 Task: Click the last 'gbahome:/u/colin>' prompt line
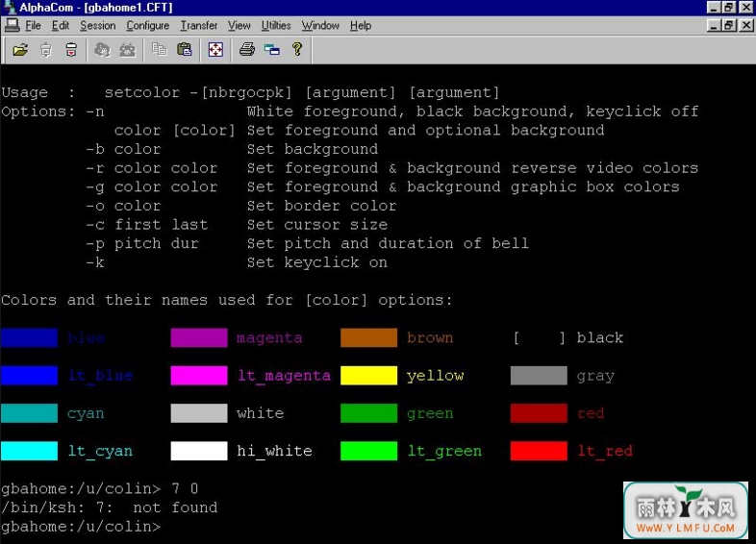pyautogui.click(x=81, y=527)
